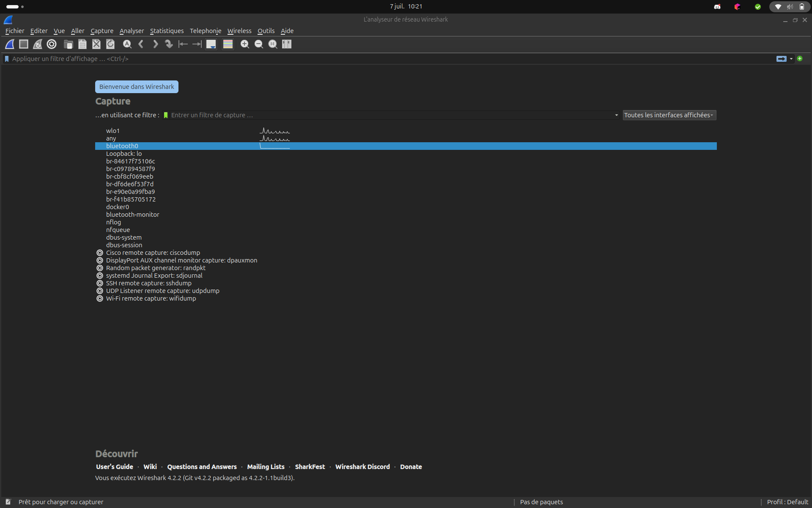Toggle auto-scroll during live capture
Image resolution: width=812 pixels, height=508 pixels.
point(211,44)
